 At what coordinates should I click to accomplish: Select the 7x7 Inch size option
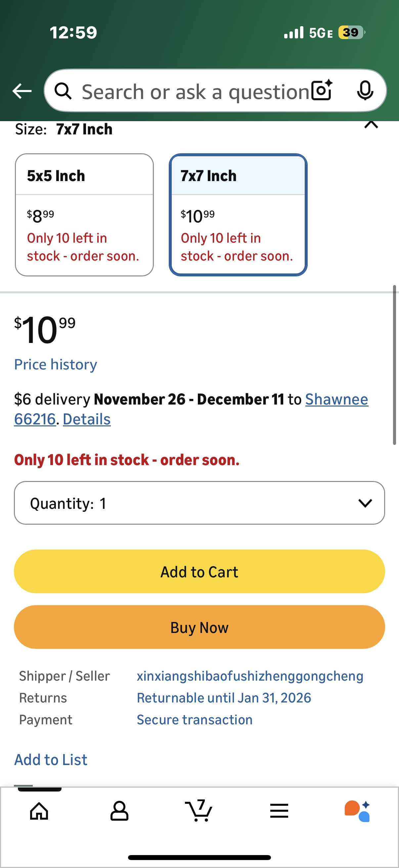click(238, 215)
